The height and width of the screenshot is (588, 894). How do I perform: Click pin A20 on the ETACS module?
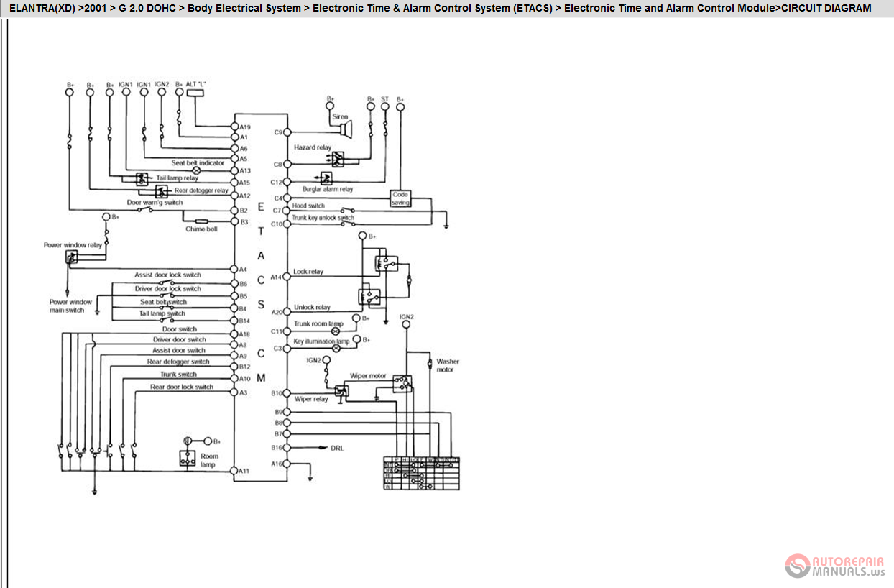[287, 311]
